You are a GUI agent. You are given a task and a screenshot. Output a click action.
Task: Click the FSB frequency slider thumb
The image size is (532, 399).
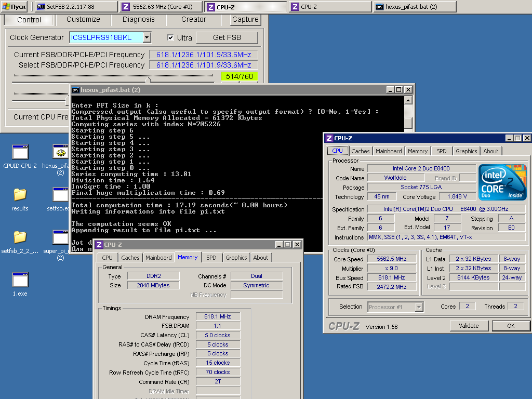pyautogui.click(x=148, y=81)
